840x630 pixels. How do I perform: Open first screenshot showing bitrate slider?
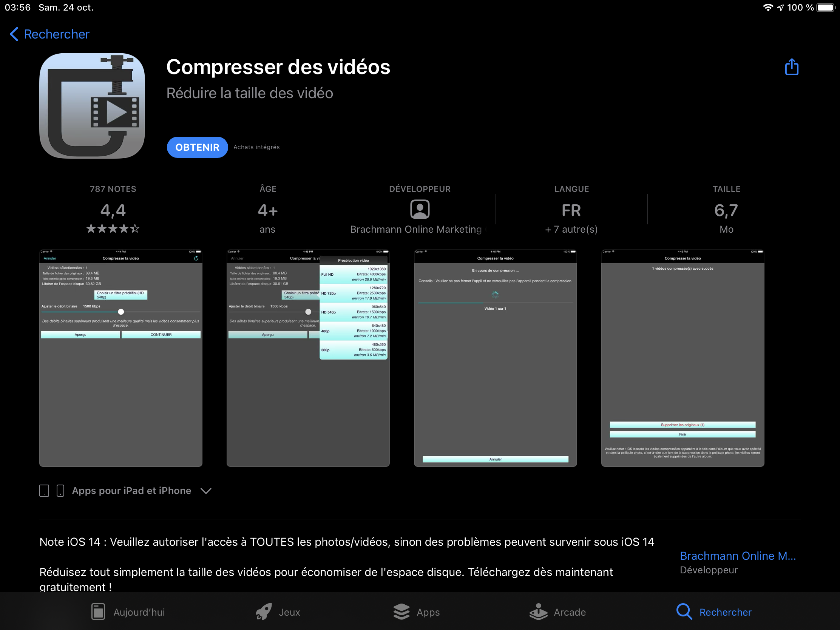(121, 358)
